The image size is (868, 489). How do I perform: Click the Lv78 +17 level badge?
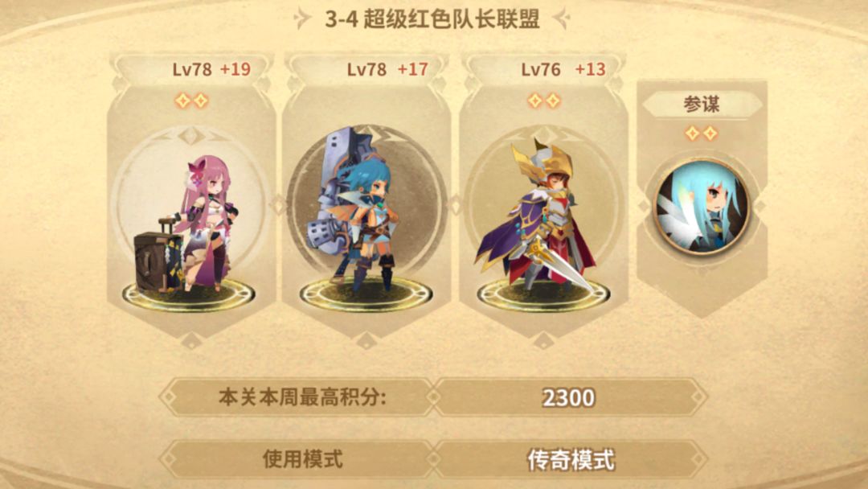tap(387, 69)
